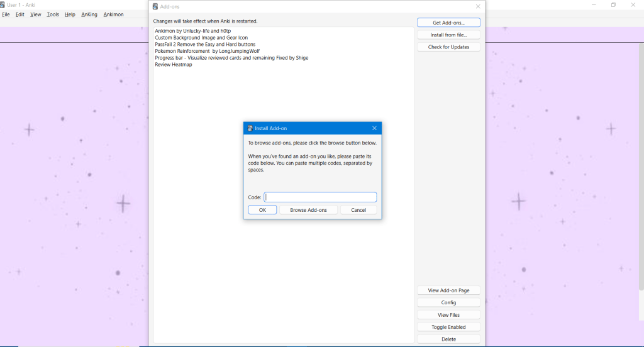Open View Add-on Page
The height and width of the screenshot is (347, 644).
pos(448,290)
